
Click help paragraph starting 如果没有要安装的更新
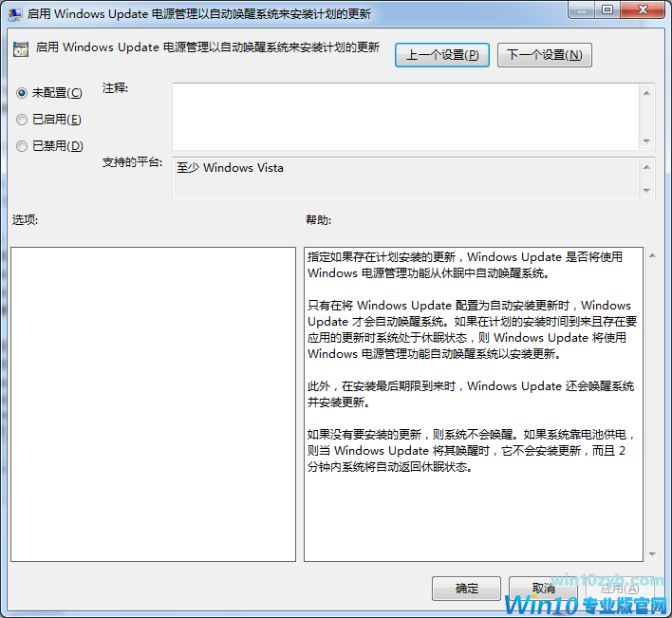pos(472,450)
